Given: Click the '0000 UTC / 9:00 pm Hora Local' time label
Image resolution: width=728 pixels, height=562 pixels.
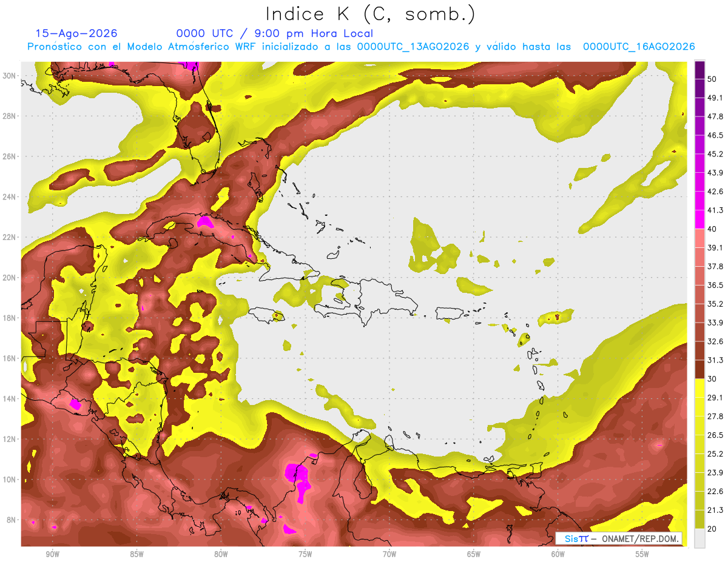Looking at the screenshot, I should coord(275,33).
